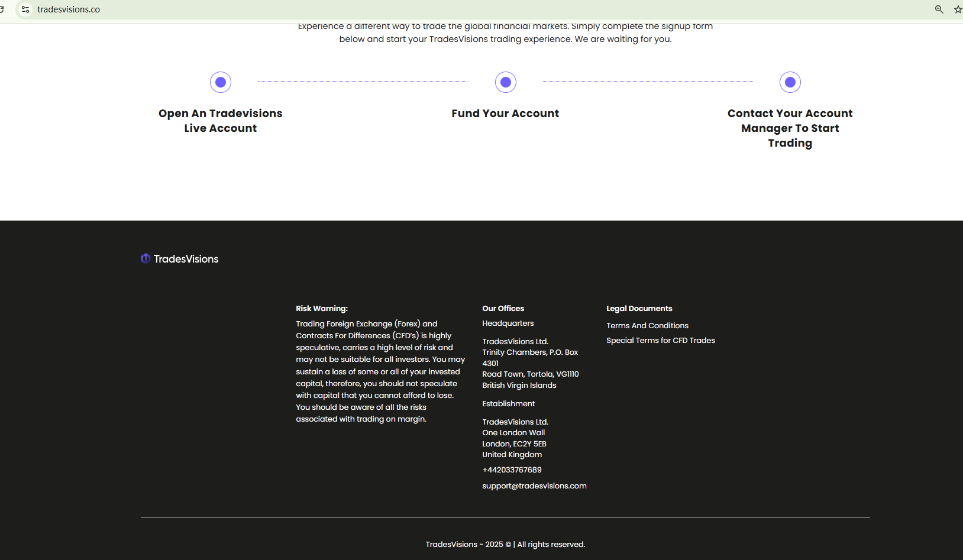963x560 pixels.
Task: Click the Our Offices heading
Action: coord(503,309)
